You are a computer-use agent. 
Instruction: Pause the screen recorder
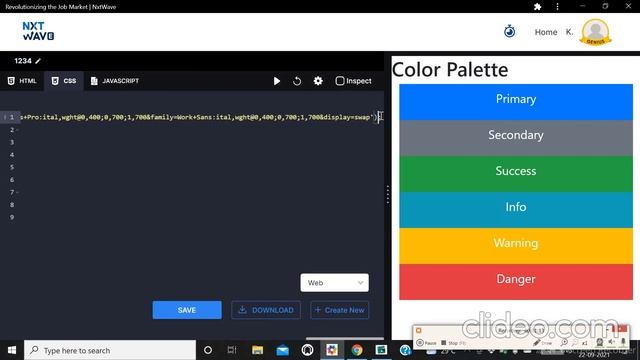pos(426,343)
